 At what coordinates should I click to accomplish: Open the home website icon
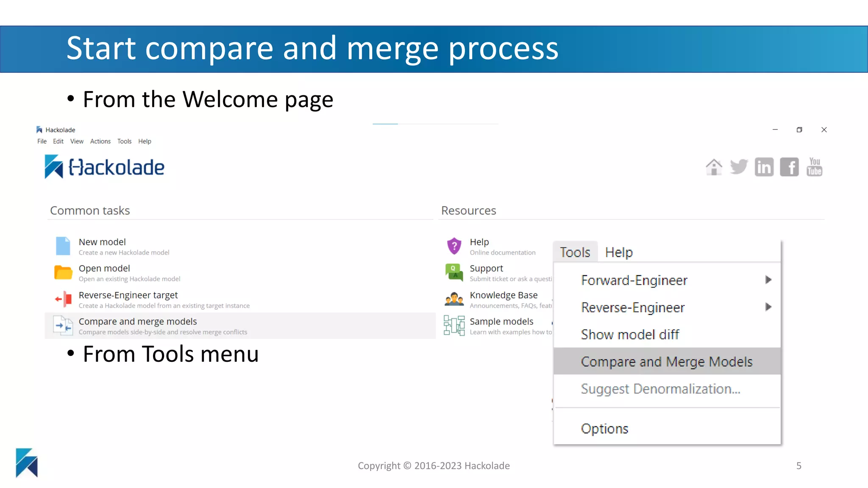(x=714, y=167)
